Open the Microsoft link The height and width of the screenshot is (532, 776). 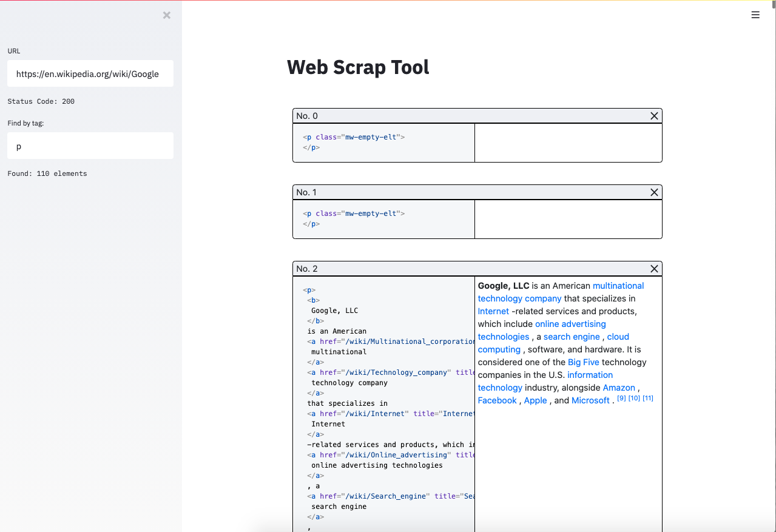click(590, 400)
